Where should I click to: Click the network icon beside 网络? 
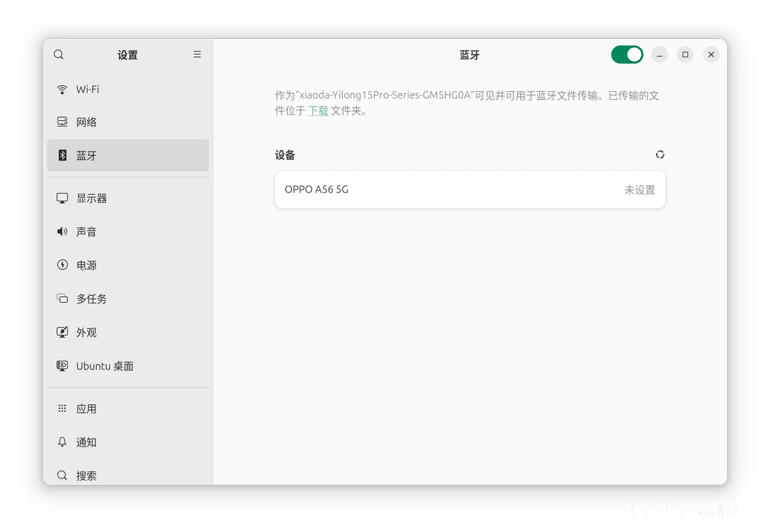62,122
